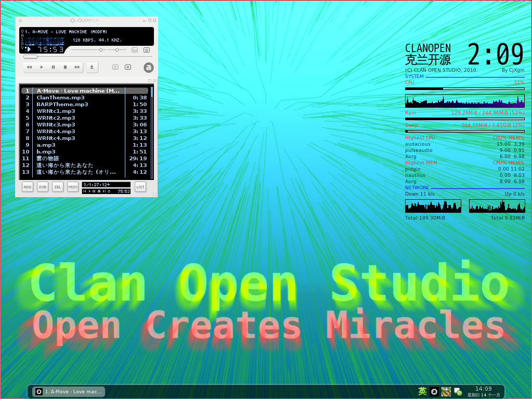532x399 pixels.
Task: Click the playlist length info ?/1:27:12+
Action: [97, 185]
